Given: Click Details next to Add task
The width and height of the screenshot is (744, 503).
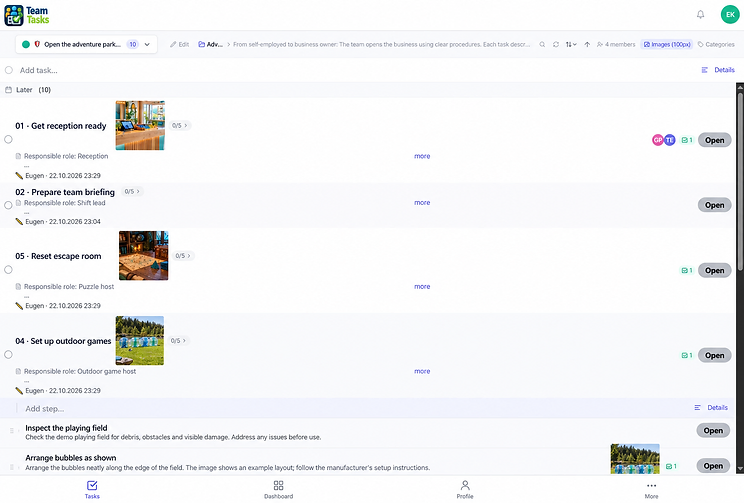Looking at the screenshot, I should [x=718, y=70].
